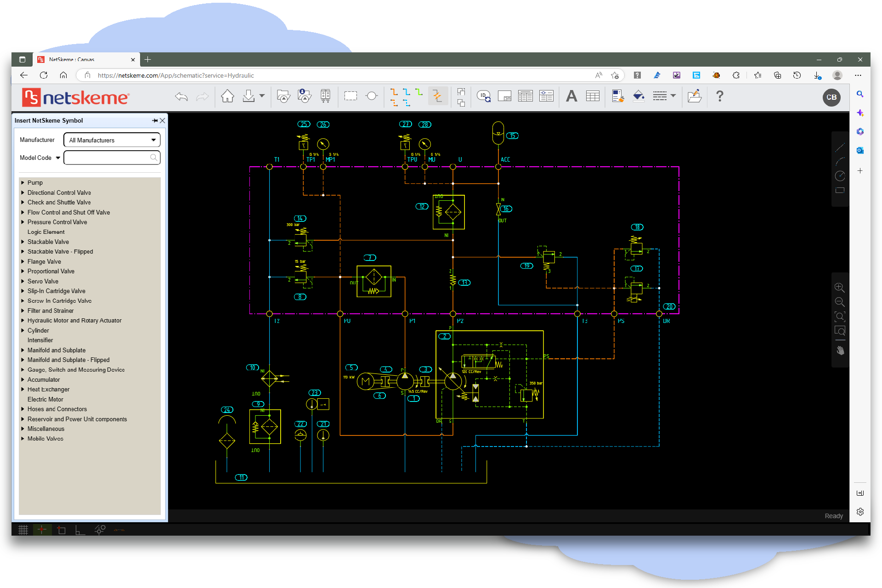The width and height of the screenshot is (882, 588).
Task: Expand Filter and Strainer category
Action: [x=23, y=311]
